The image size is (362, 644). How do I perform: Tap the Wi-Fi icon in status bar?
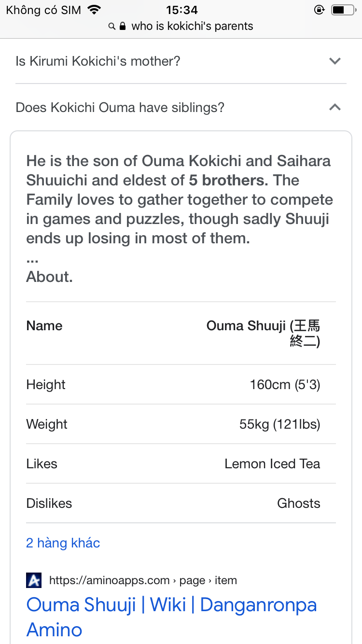(x=95, y=10)
